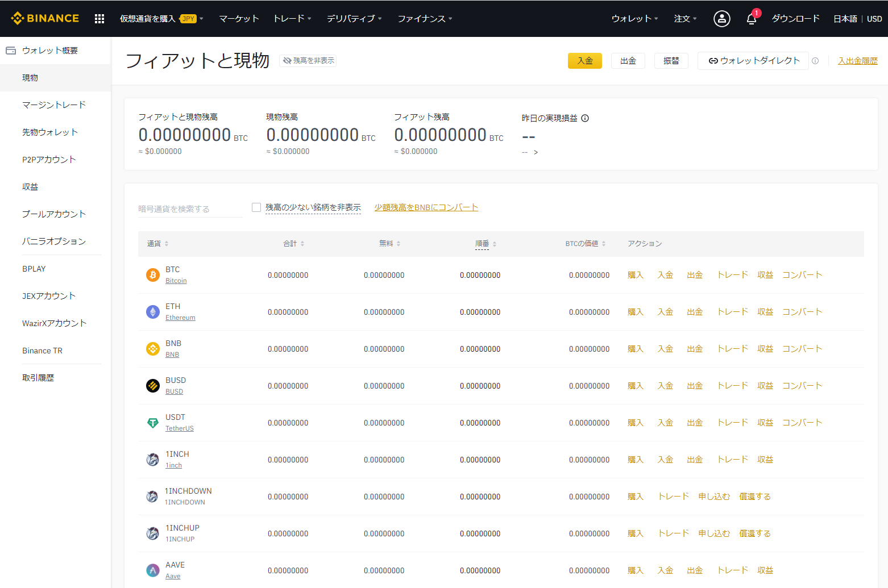Open 取引履歴 in sidebar
The width and height of the screenshot is (888, 588).
point(55,378)
